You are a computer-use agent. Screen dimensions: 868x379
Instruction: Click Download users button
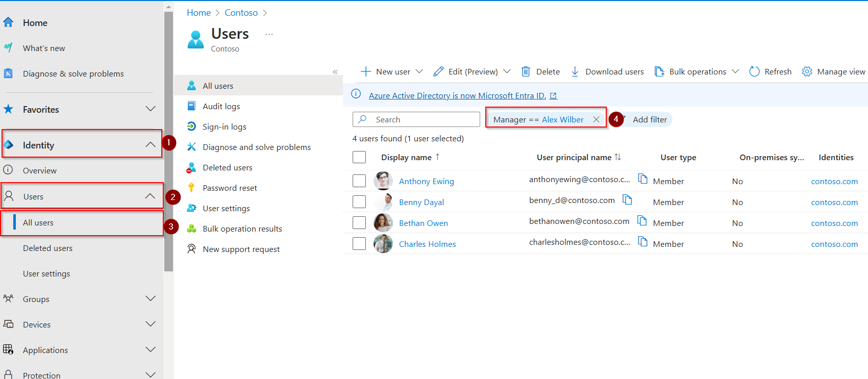[607, 71]
